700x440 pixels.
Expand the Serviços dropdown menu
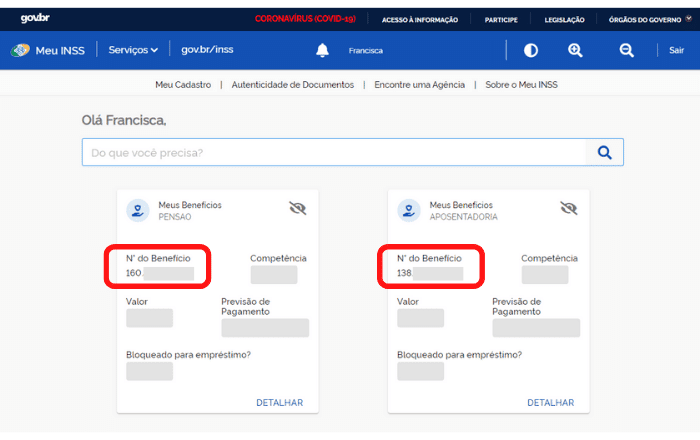(132, 50)
